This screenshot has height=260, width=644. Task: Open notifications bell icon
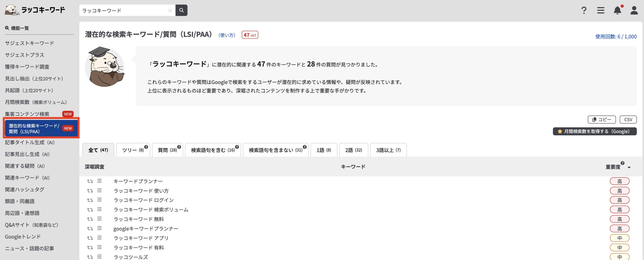(x=618, y=10)
